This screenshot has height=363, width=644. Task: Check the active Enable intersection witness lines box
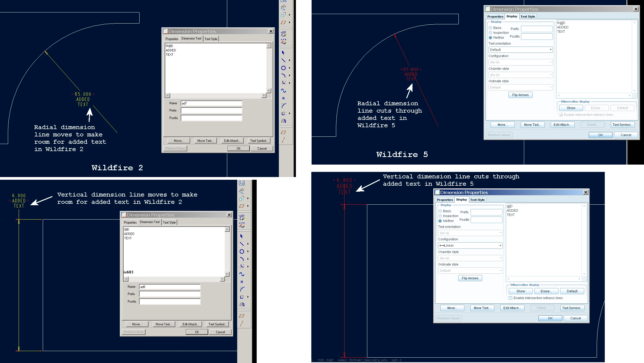[x=510, y=298]
